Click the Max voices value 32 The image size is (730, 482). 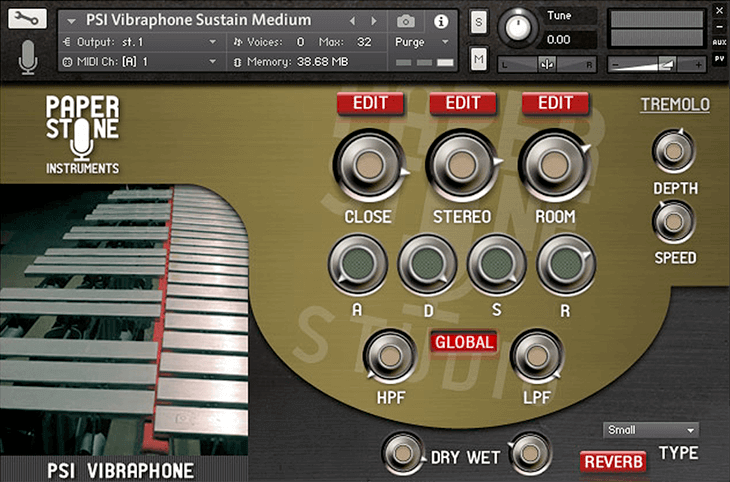364,42
